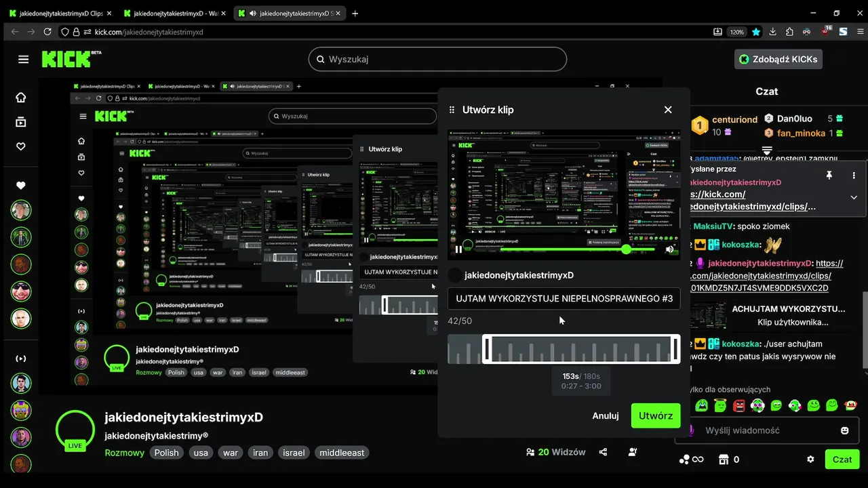Select the usa tag
868x488 pixels.
tap(201, 453)
